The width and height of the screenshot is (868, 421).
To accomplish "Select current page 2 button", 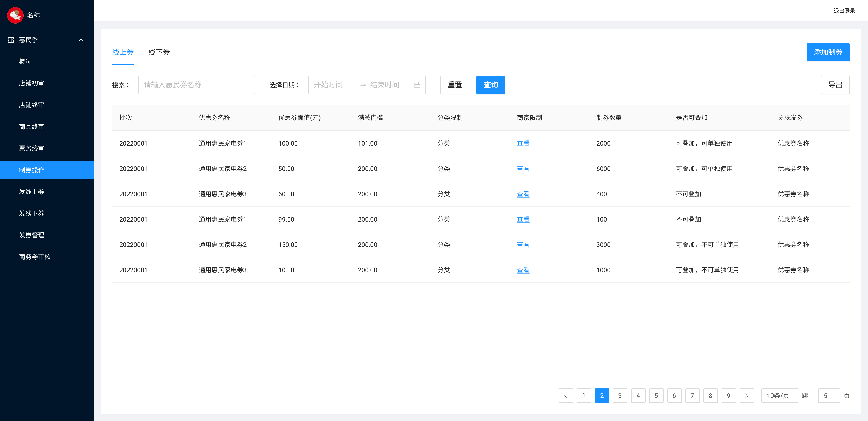I will click(602, 395).
